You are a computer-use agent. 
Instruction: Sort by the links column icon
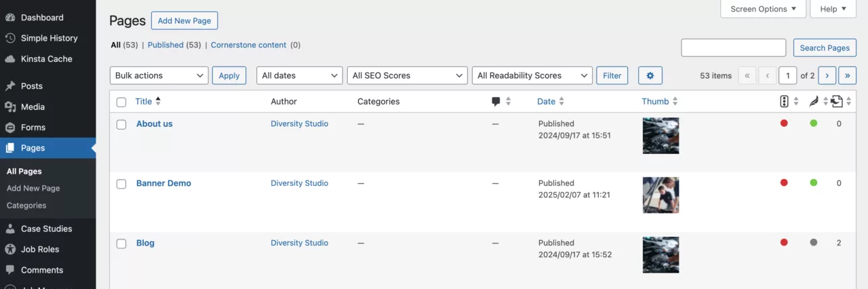click(x=837, y=102)
